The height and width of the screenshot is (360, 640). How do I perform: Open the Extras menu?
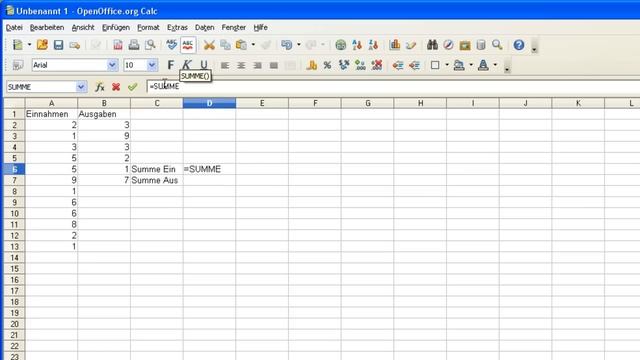click(177, 27)
